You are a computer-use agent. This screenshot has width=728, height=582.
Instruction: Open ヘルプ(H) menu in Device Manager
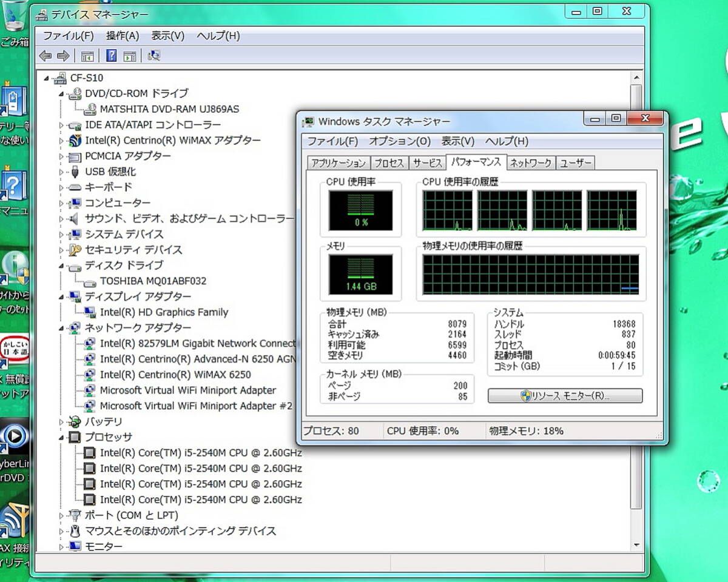218,36
